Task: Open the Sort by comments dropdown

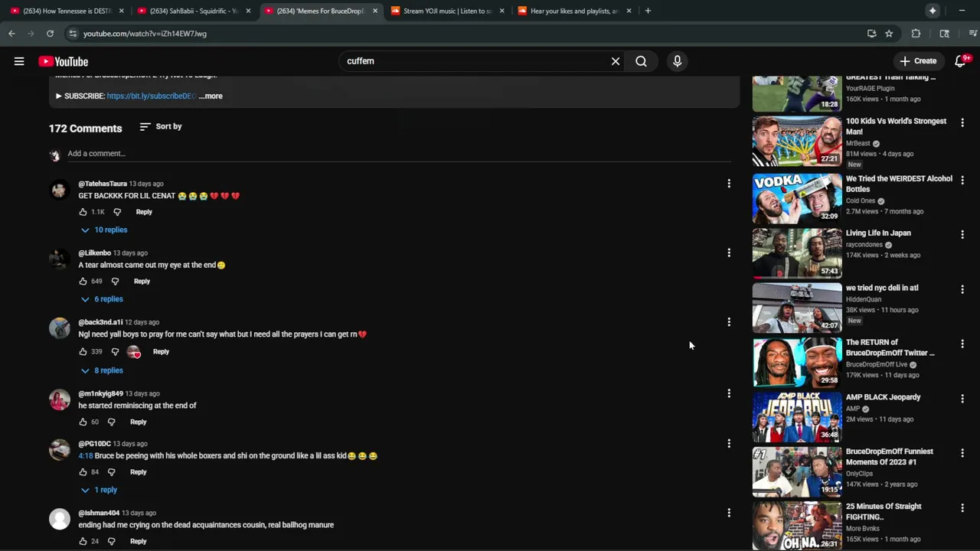Action: tap(161, 126)
